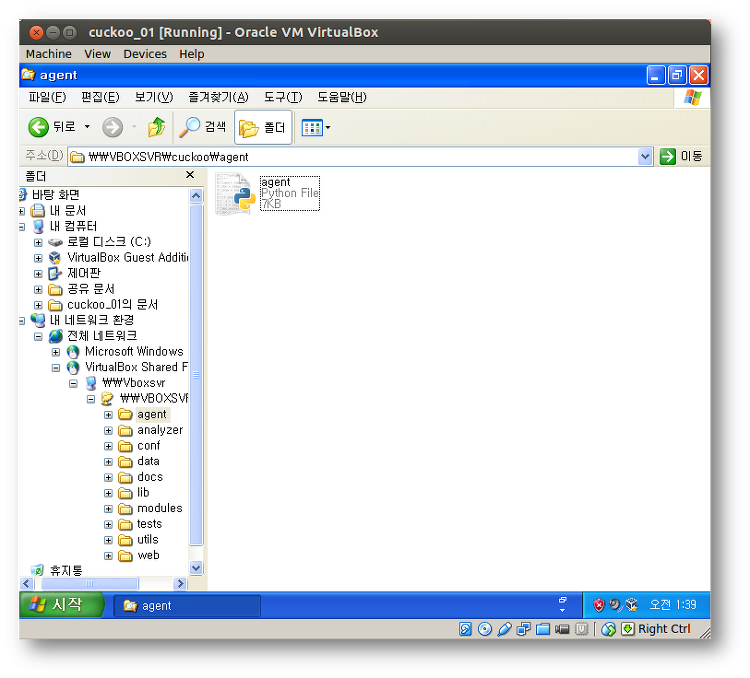Open the VirtualBox Devices menu
Screen dimensions: 750x678
145,54
